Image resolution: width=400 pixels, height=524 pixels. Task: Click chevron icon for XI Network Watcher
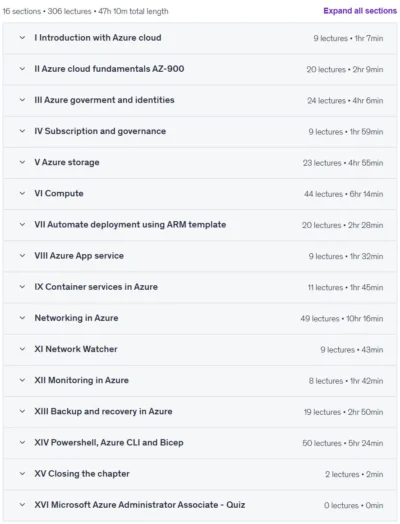coord(22,349)
